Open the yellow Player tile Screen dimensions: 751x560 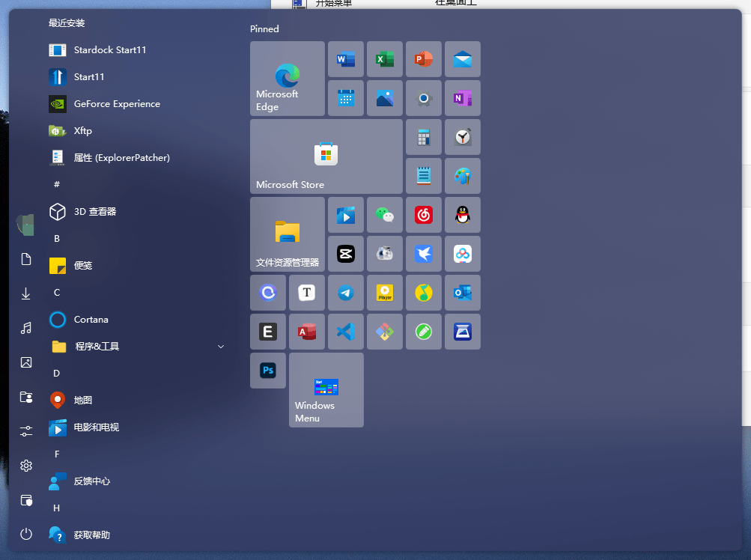[x=385, y=293]
